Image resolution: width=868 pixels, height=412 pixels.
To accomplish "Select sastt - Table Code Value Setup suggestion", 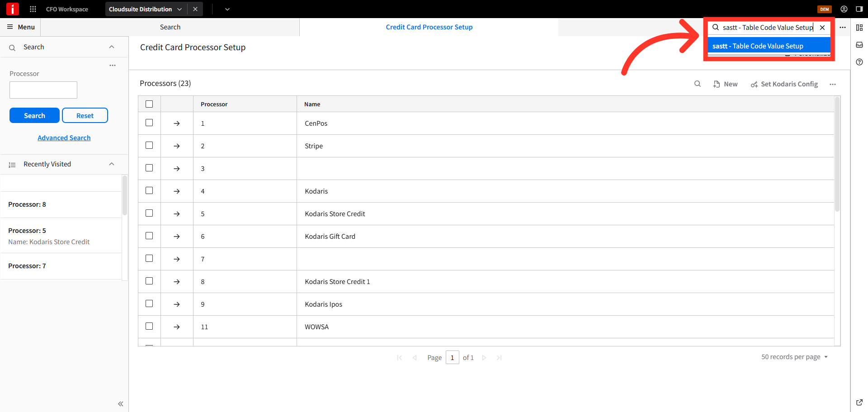I will pos(769,46).
